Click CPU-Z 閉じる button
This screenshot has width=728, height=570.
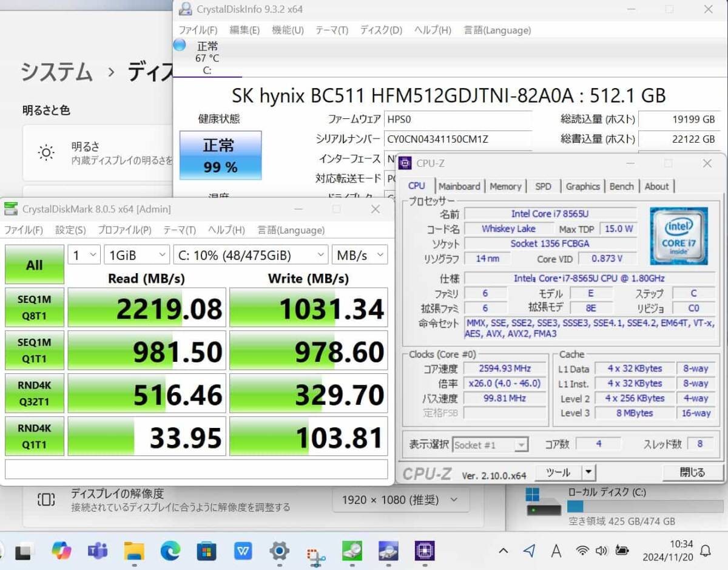(x=692, y=472)
